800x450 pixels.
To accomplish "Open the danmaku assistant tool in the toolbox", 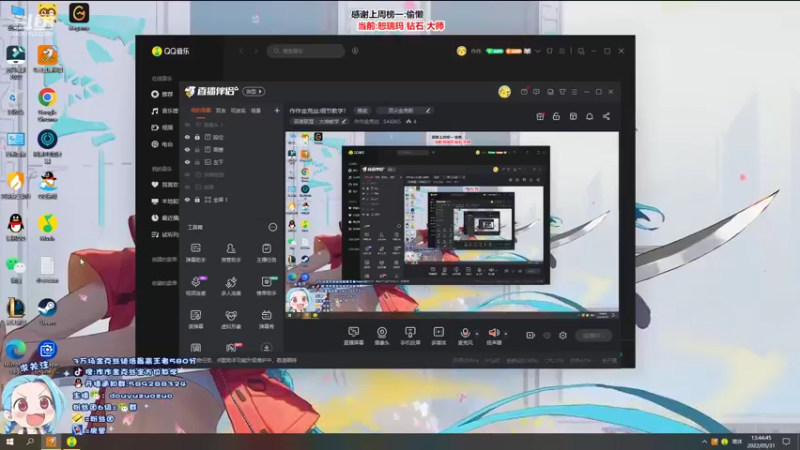I will pyautogui.click(x=195, y=253).
